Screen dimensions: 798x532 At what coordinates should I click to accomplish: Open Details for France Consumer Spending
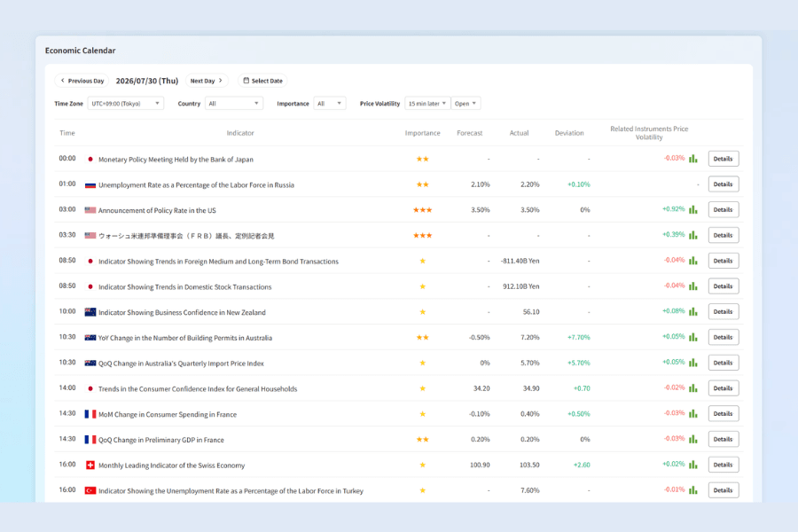[x=724, y=414]
